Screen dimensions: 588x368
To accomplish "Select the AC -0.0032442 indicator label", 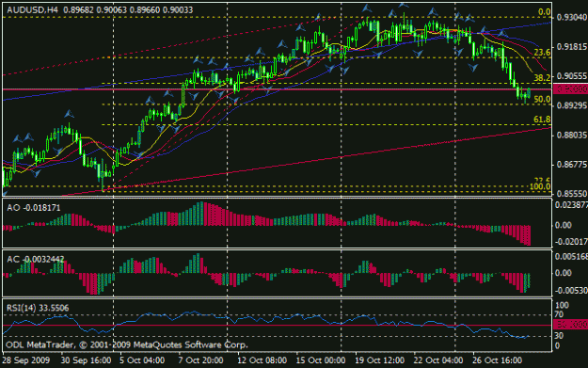I will (x=36, y=259).
